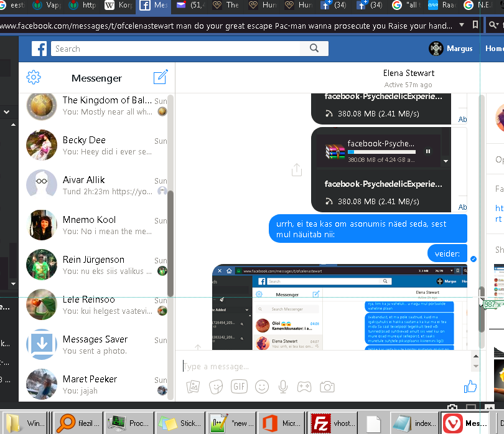Open the Messenger screenshot image in chat
The image size is (504, 434).
pyautogui.click(x=340, y=307)
